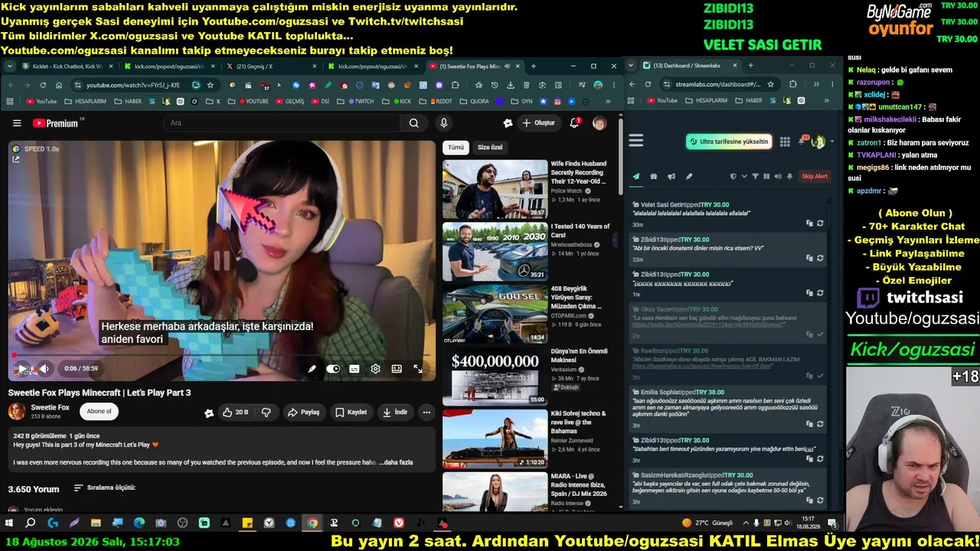The height and width of the screenshot is (551, 980).
Task: Open the YouTube account avatar menu
Action: point(599,123)
